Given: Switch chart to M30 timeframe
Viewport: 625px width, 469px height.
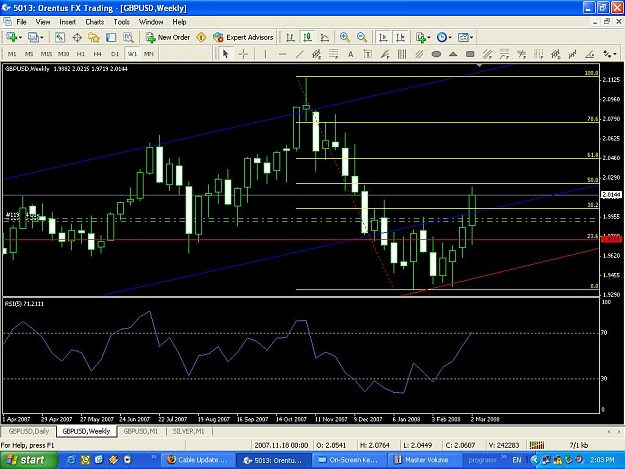Looking at the screenshot, I should click(63, 54).
